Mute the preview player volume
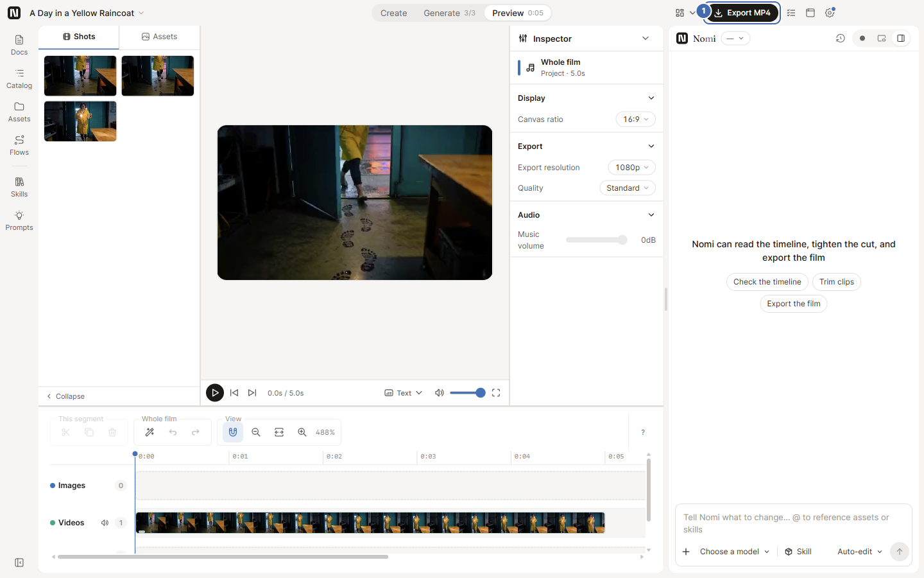This screenshot has height=578, width=924. point(440,393)
